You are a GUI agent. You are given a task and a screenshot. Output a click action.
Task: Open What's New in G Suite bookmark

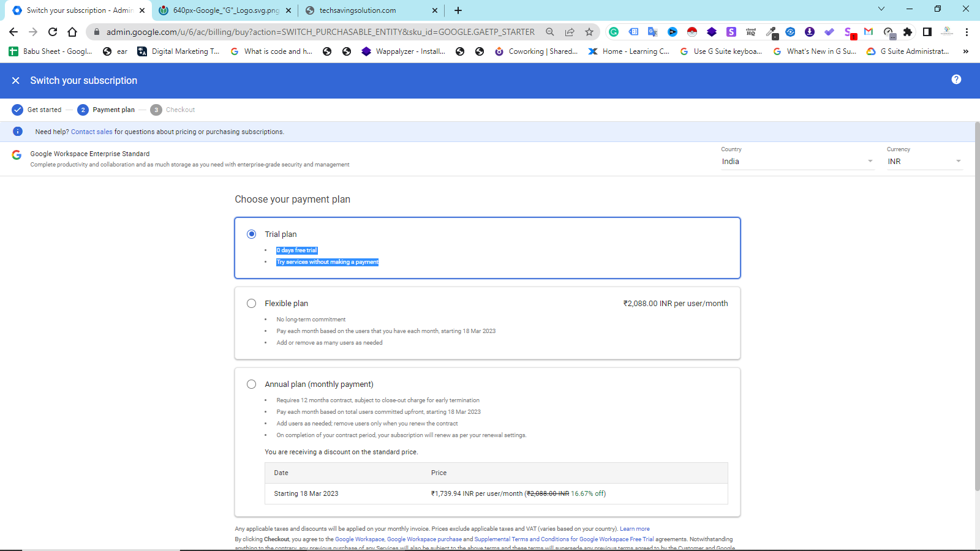(x=815, y=51)
